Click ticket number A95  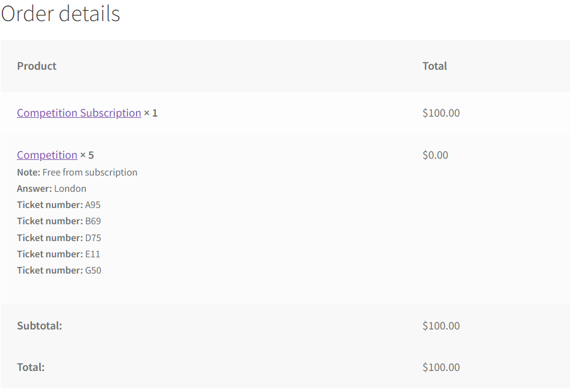(x=93, y=205)
